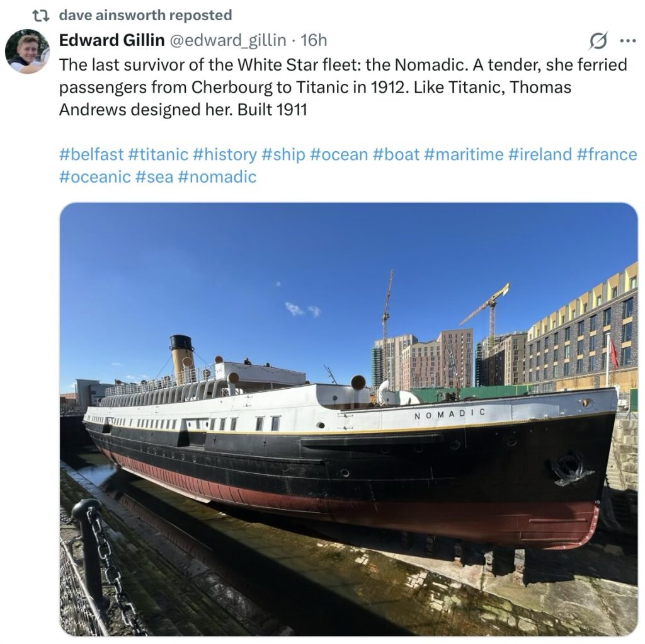Image resolution: width=645 pixels, height=644 pixels.
Task: Open dave ainsworth reposted link
Action: click(x=146, y=15)
